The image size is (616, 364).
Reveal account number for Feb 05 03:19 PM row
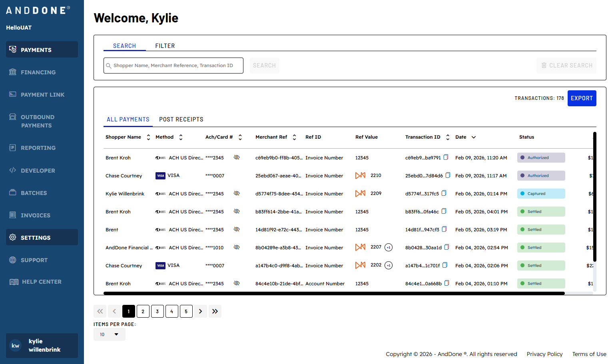coord(237,229)
